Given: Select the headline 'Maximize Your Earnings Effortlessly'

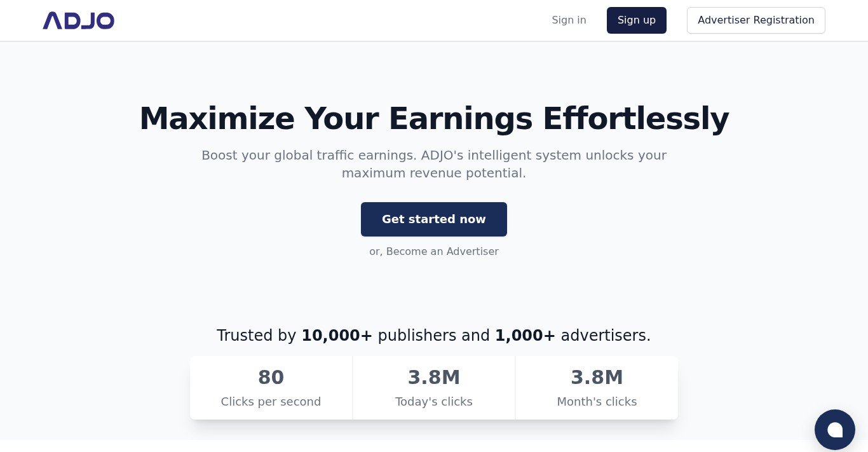Looking at the screenshot, I should click(x=434, y=118).
